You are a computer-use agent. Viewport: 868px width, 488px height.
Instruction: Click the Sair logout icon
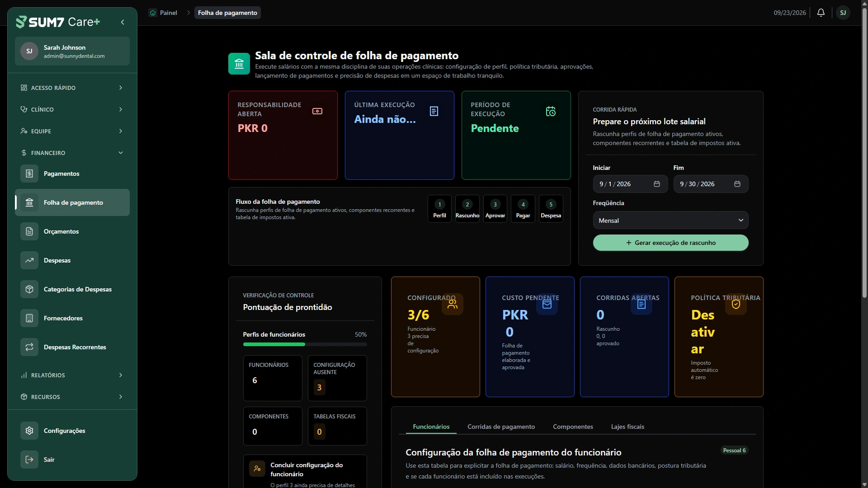pyautogui.click(x=29, y=460)
